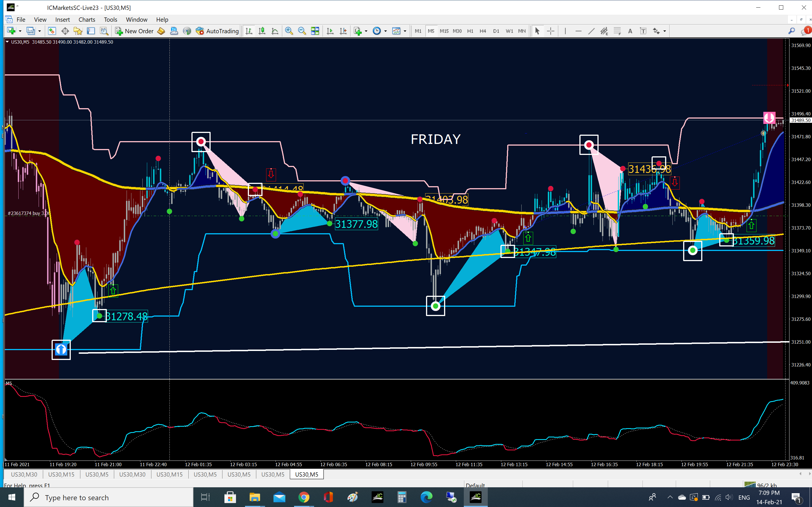Switch timeframe to H4
The width and height of the screenshot is (812, 507).
pyautogui.click(x=482, y=31)
